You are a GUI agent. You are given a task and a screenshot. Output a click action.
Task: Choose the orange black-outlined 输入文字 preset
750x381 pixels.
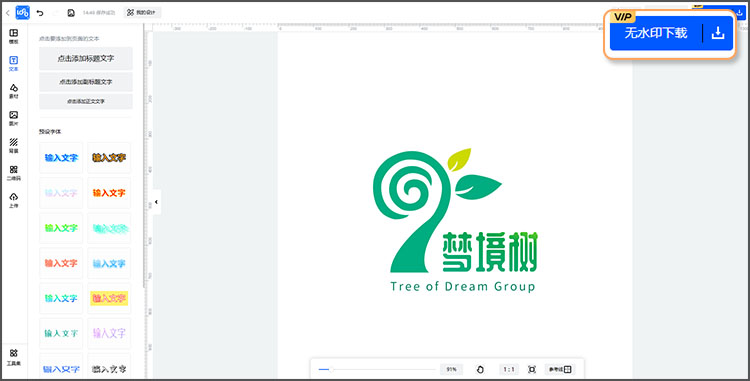click(x=109, y=158)
